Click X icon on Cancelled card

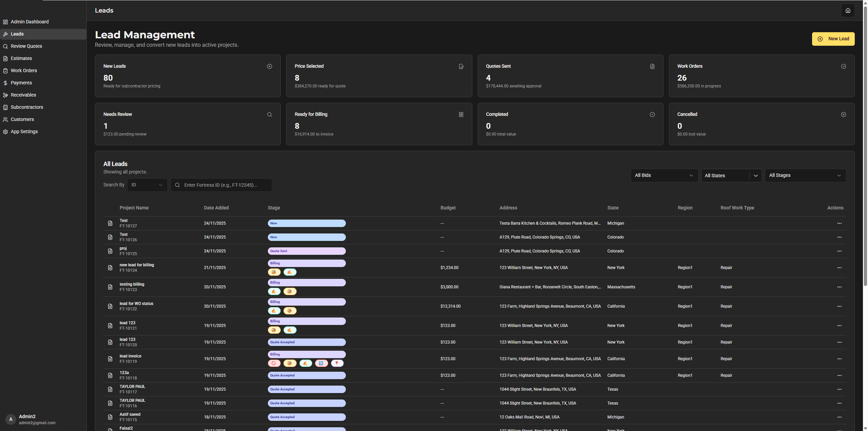(x=844, y=115)
